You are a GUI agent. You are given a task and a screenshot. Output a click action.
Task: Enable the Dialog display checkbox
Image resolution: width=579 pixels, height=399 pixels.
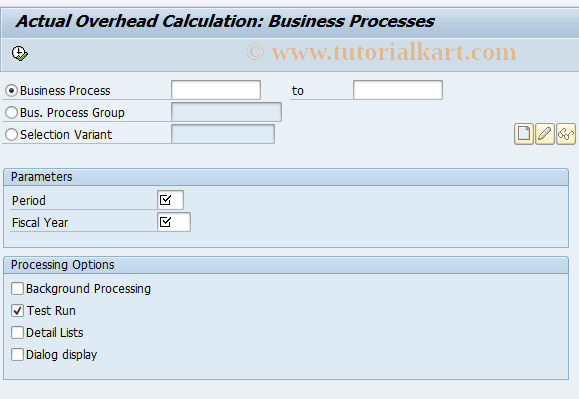click(17, 355)
